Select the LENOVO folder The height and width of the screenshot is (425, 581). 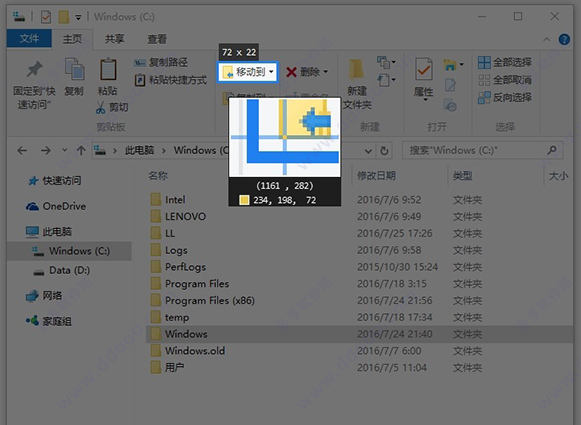tap(178, 216)
